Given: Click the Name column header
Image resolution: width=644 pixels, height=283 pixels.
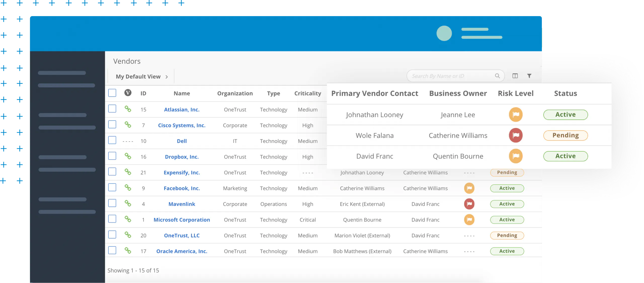Looking at the screenshot, I should (x=182, y=93).
